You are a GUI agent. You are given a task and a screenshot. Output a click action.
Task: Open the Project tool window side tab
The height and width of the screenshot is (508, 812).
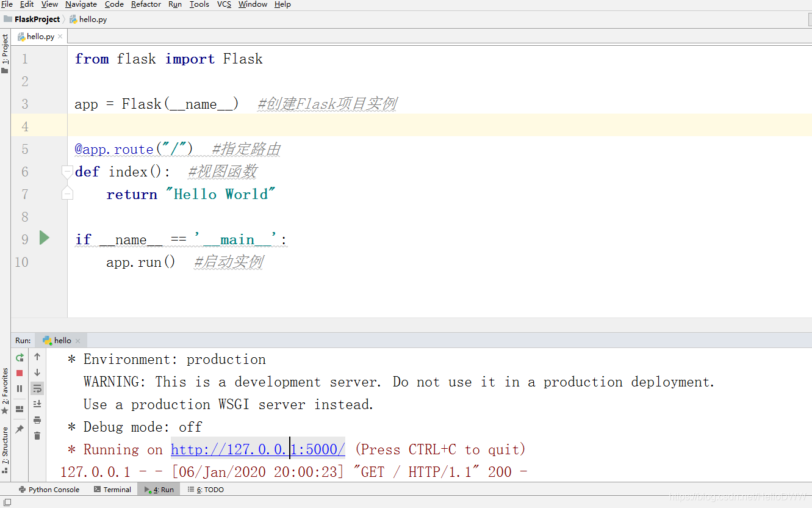click(5, 53)
